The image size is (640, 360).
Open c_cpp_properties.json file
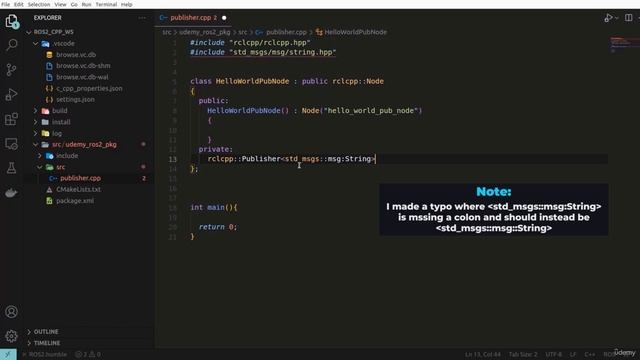tap(89, 88)
